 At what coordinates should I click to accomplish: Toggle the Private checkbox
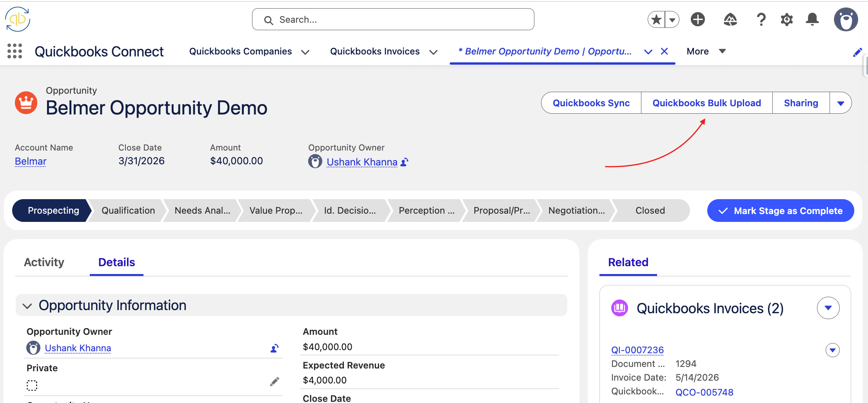32,385
